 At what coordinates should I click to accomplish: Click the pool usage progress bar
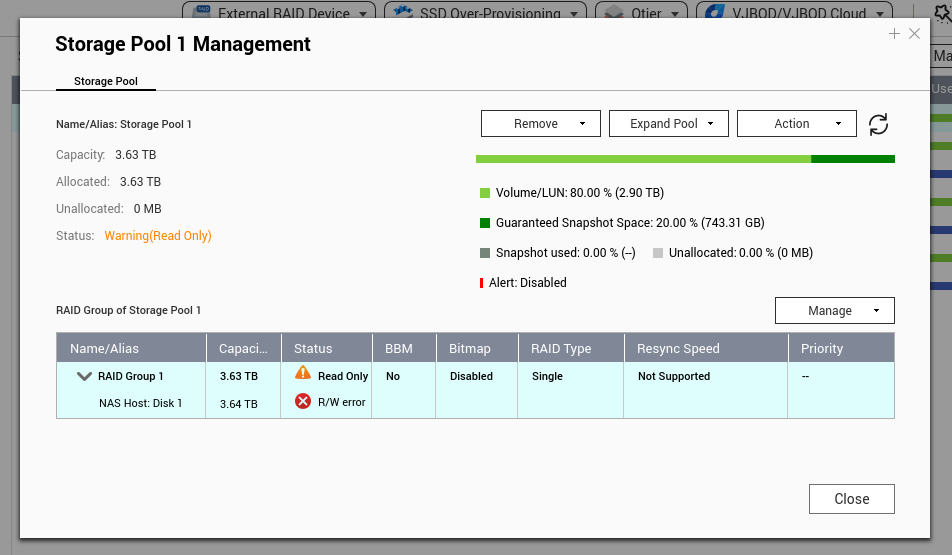click(x=684, y=159)
